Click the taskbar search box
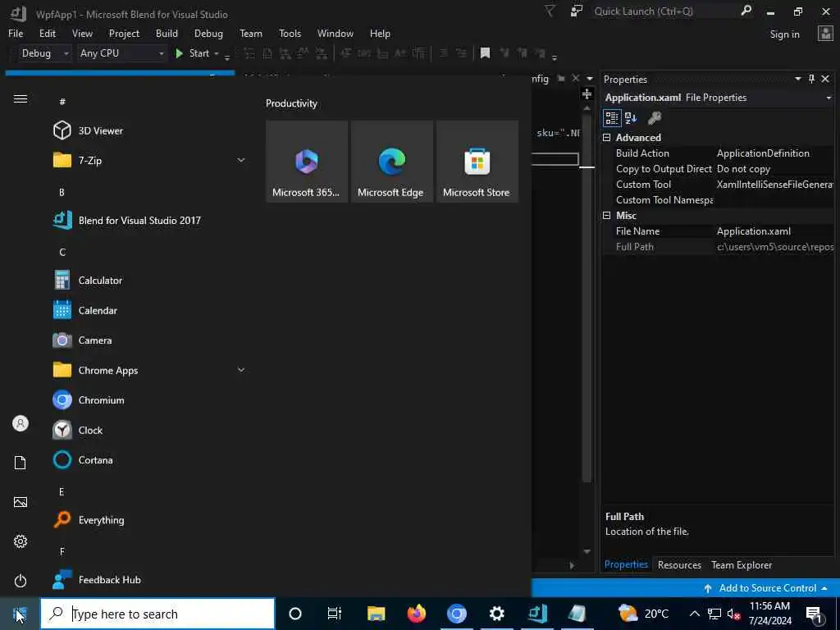The height and width of the screenshot is (630, 840). pyautogui.click(x=158, y=614)
